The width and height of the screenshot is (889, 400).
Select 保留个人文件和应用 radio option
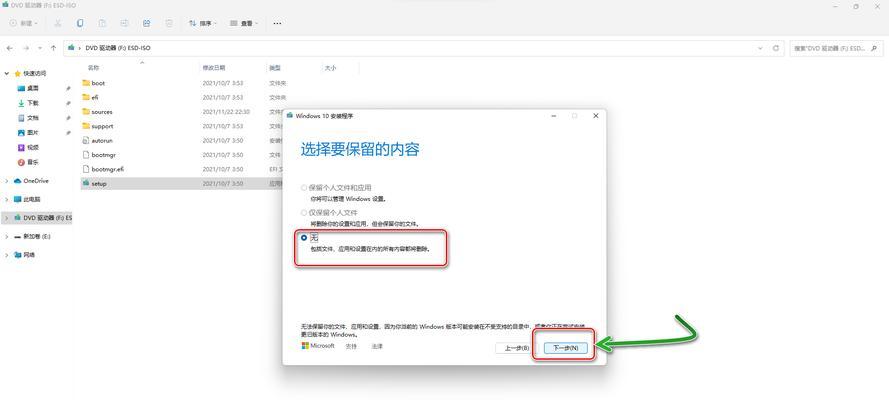click(x=304, y=188)
